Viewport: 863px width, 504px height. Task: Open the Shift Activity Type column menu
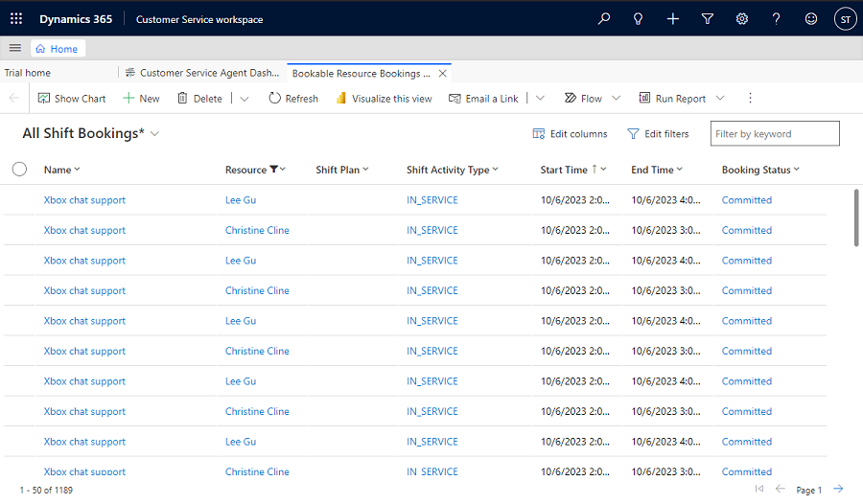(x=453, y=170)
